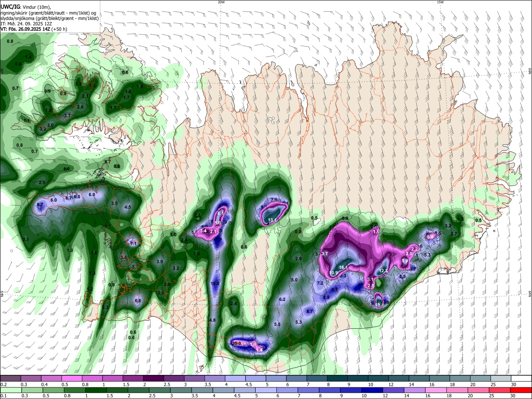Click the '12.3' precipitation value on the map
Image resolution: width=532 pixels, height=399 pixels.
(383, 271)
